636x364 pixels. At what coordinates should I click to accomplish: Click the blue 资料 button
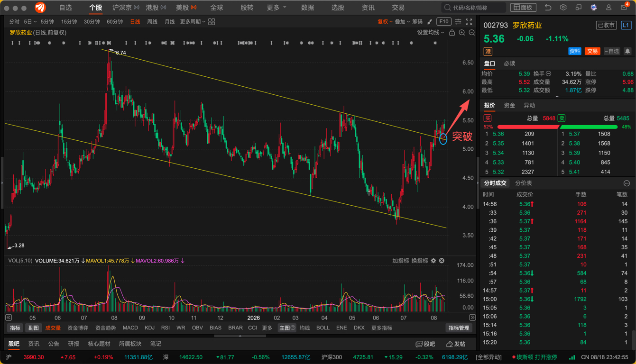pos(575,51)
